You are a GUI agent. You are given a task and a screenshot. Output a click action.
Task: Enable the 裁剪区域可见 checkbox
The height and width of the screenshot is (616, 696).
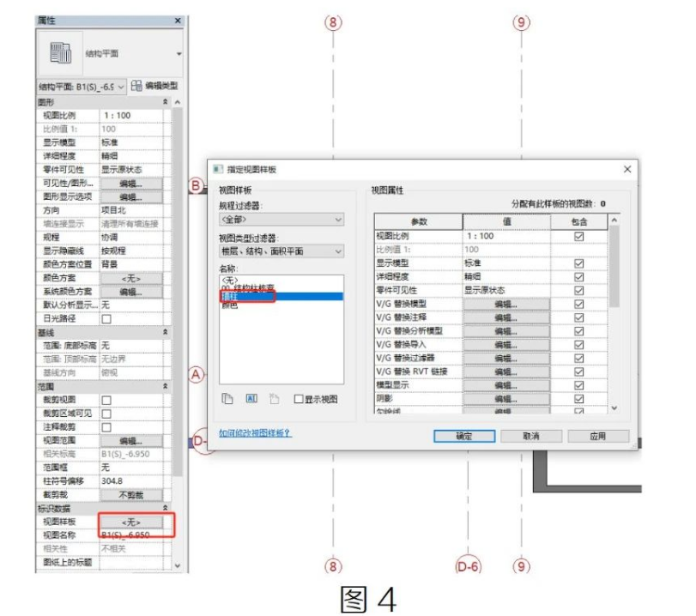(x=106, y=414)
